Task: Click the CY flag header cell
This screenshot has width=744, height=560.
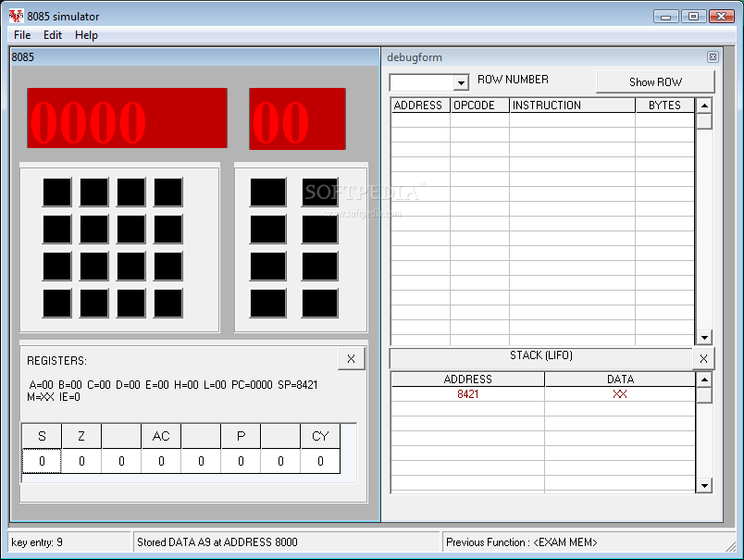Action: 320,436
